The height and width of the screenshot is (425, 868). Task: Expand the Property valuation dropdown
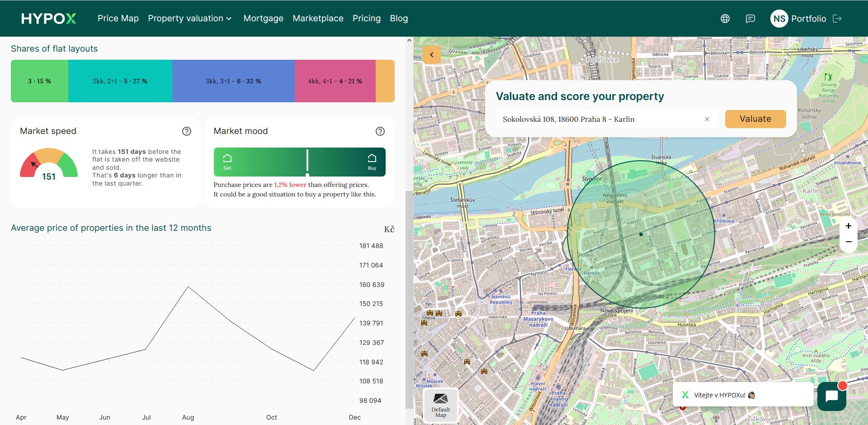coord(190,19)
